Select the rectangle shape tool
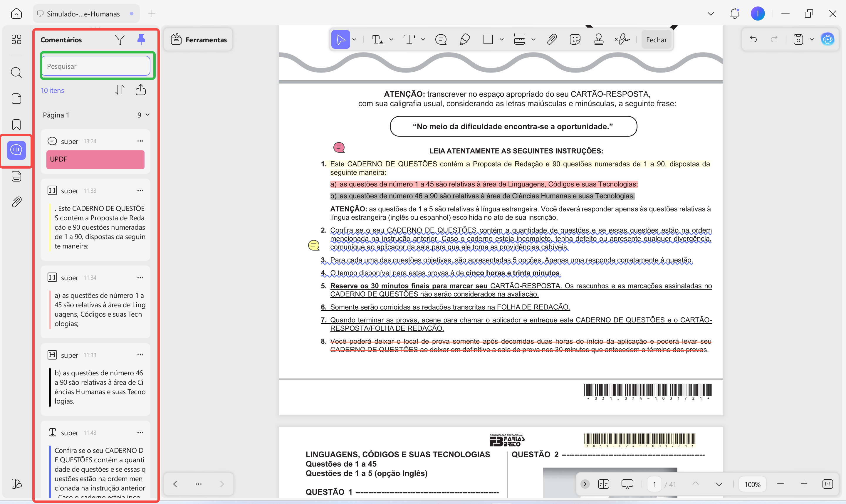Viewport: 846px width, 504px height. [x=488, y=40]
